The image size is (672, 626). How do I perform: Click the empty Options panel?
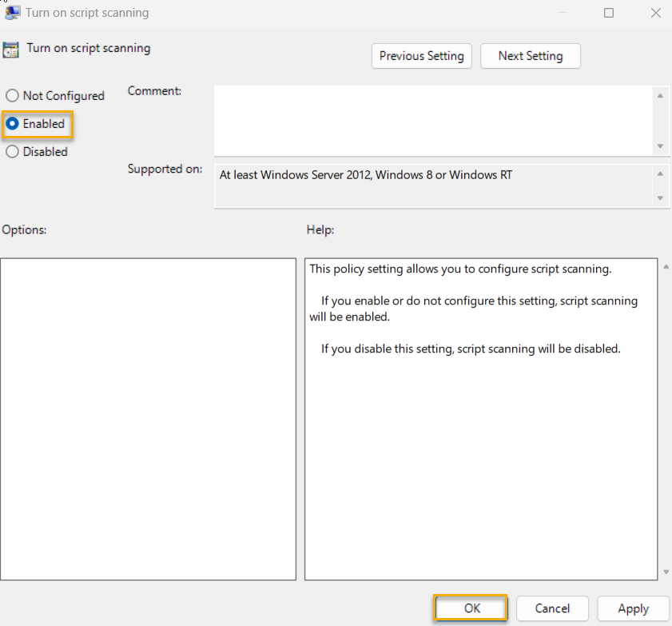pyautogui.click(x=148, y=416)
